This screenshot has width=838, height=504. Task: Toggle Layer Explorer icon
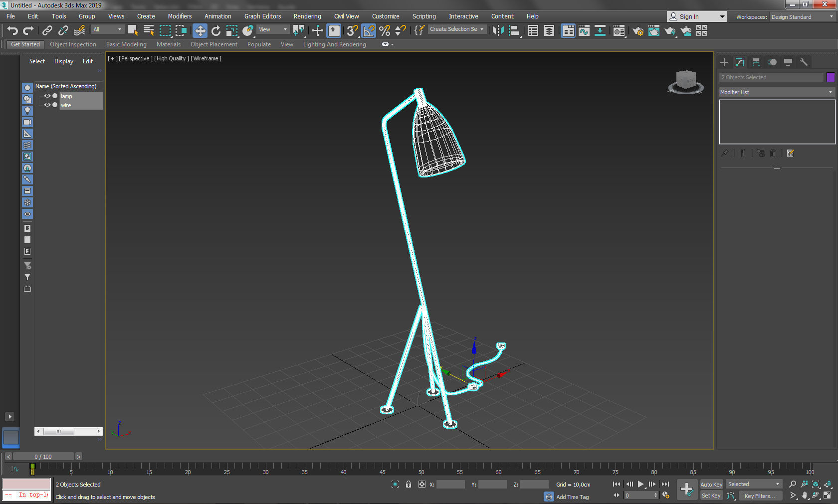click(549, 31)
